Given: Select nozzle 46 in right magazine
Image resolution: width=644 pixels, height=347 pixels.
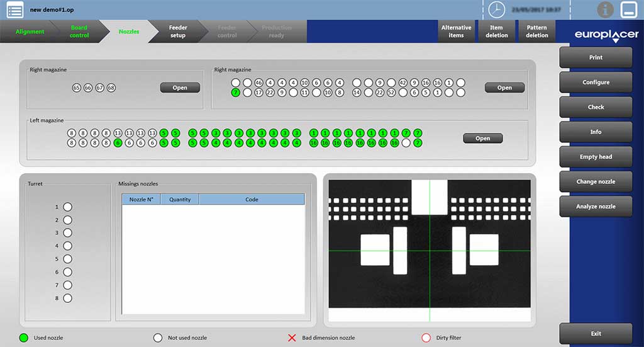Looking at the screenshot, I should [x=258, y=82].
